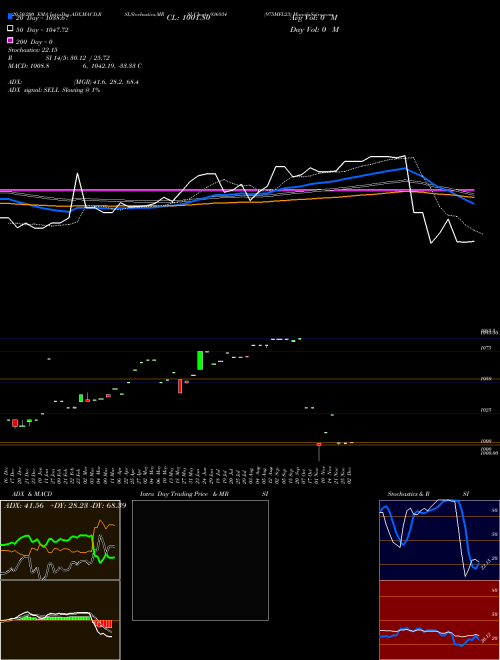
Task: Click the 1073 price axis label
Action: click(x=486, y=348)
